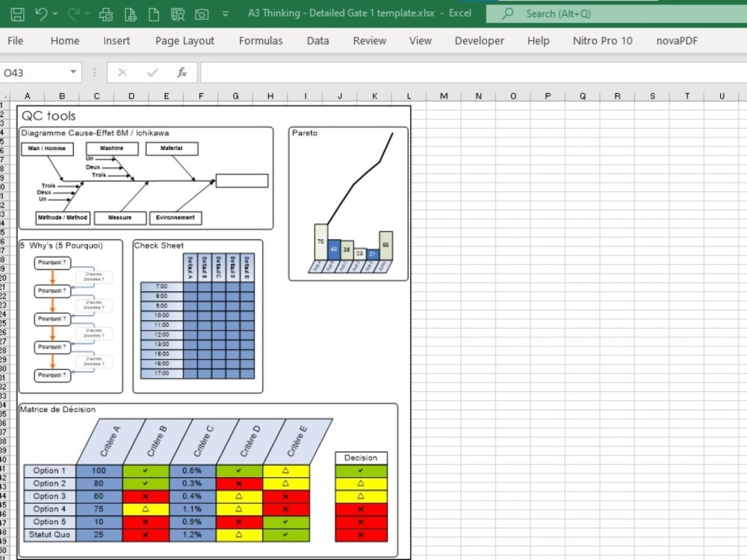Image resolution: width=747 pixels, height=560 pixels.
Task: Click 'Option 1' row label in decision matrix
Action: pyautogui.click(x=49, y=471)
